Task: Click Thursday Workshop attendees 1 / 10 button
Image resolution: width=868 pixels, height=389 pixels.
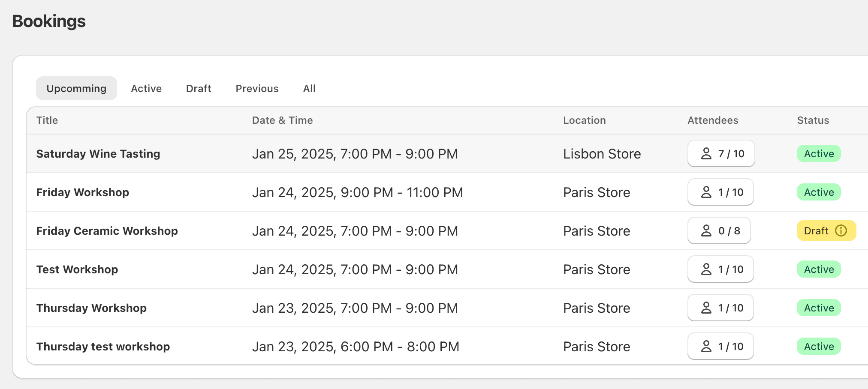Action: pos(720,308)
